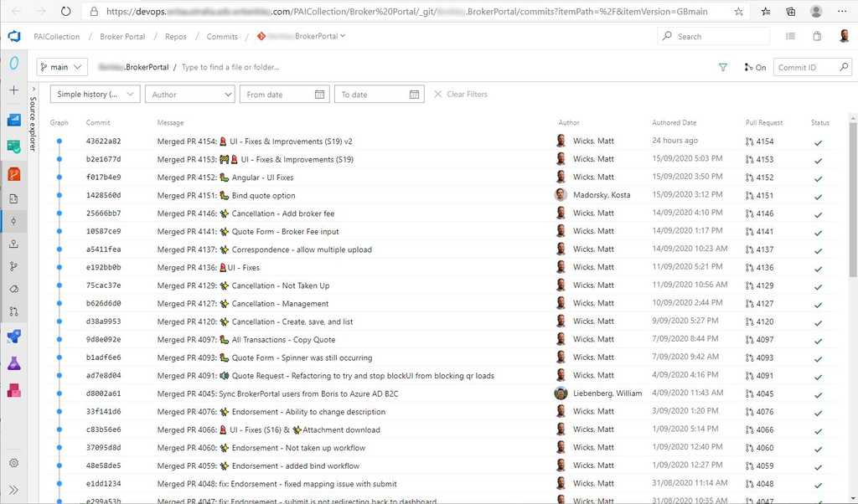Click the green status check for commit 43622a82
Viewport: 858px width, 504px height.
coord(819,141)
